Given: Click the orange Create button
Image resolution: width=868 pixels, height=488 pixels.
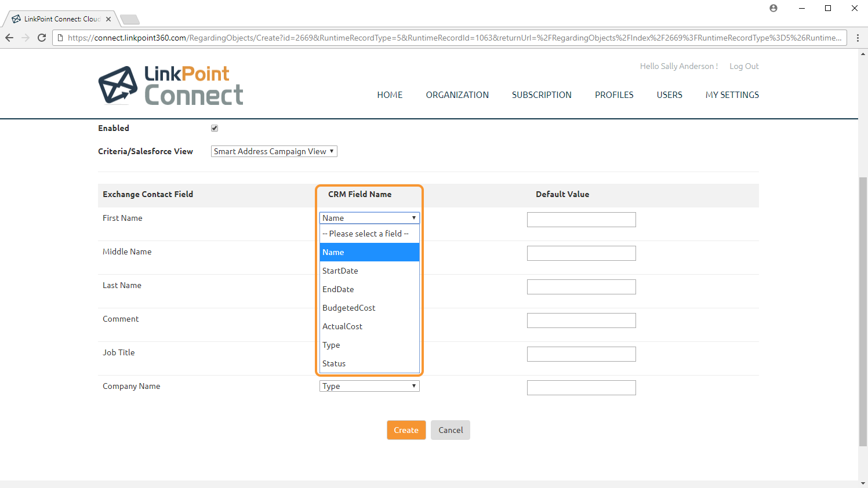Looking at the screenshot, I should [406, 430].
